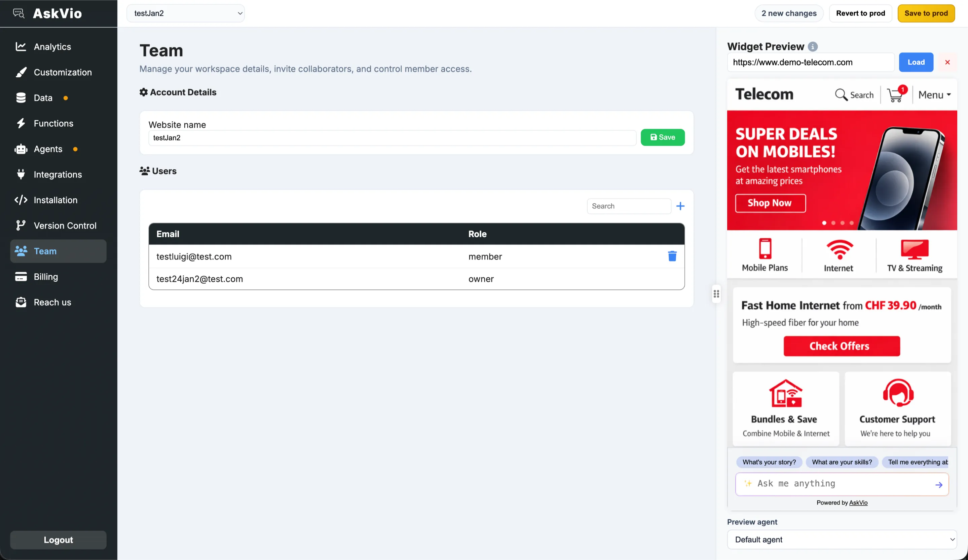Focus the Website name input field

(x=392, y=137)
